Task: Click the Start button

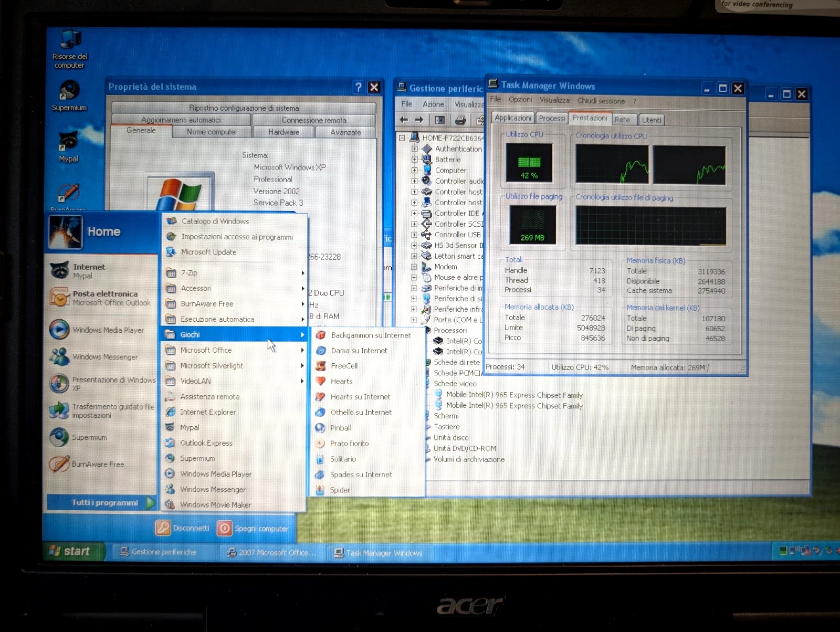Action: [73, 551]
